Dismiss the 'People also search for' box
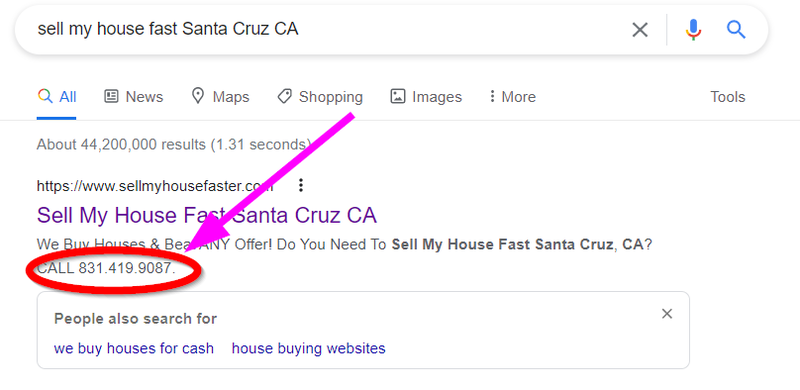 click(667, 313)
